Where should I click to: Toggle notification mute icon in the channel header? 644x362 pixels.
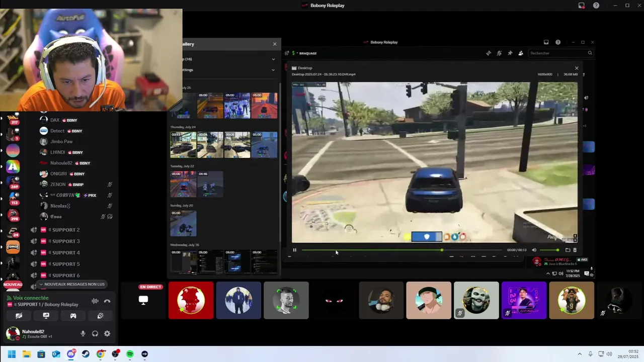[499, 53]
